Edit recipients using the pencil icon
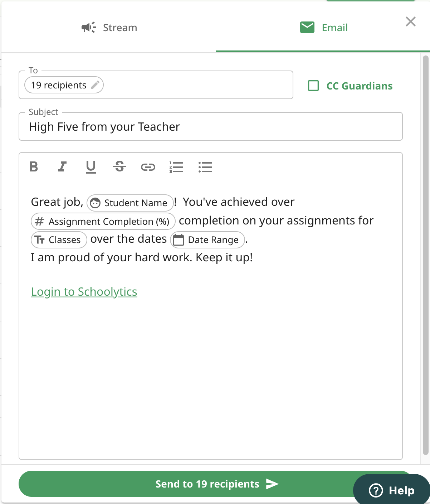430x504 pixels. click(95, 85)
